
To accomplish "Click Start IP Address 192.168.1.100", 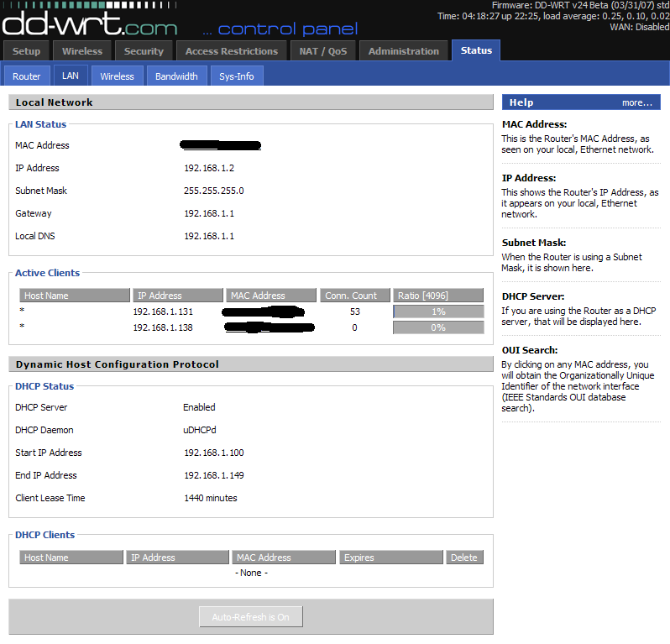I will [213, 453].
